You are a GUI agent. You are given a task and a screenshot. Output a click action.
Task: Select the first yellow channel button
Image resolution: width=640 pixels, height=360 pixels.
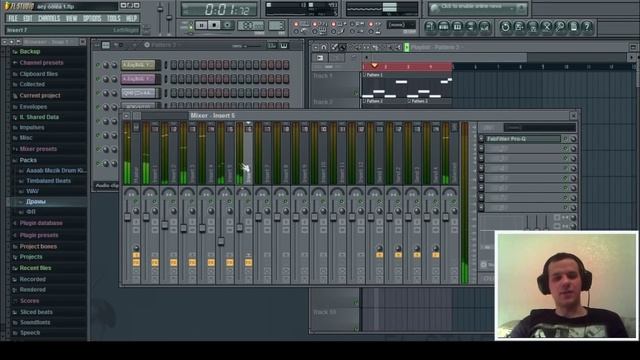[138, 65]
